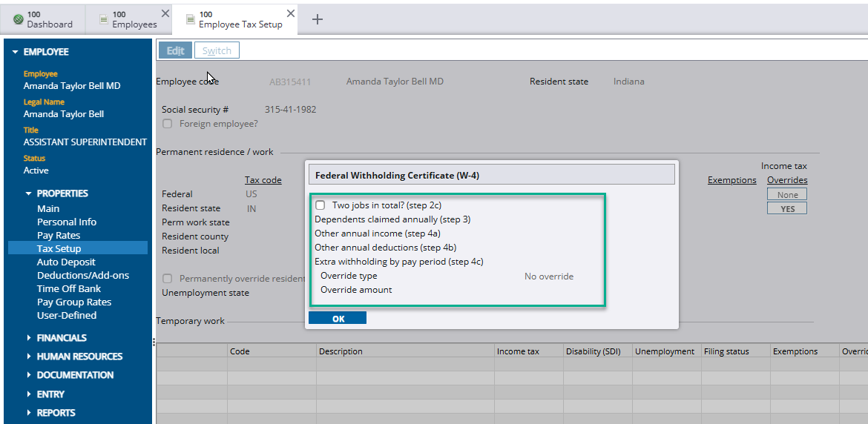868x424 pixels.
Task: Click the Filing status column header
Action: click(x=736, y=351)
